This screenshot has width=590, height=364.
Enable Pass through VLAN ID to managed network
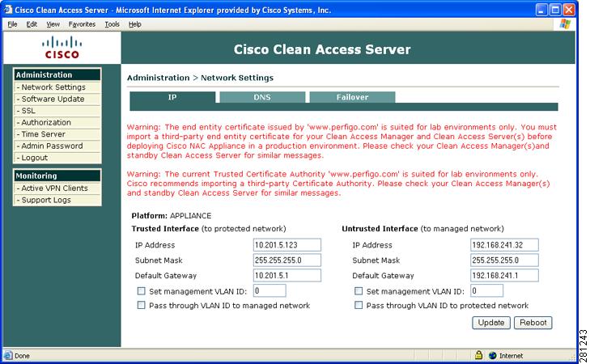[141, 305]
